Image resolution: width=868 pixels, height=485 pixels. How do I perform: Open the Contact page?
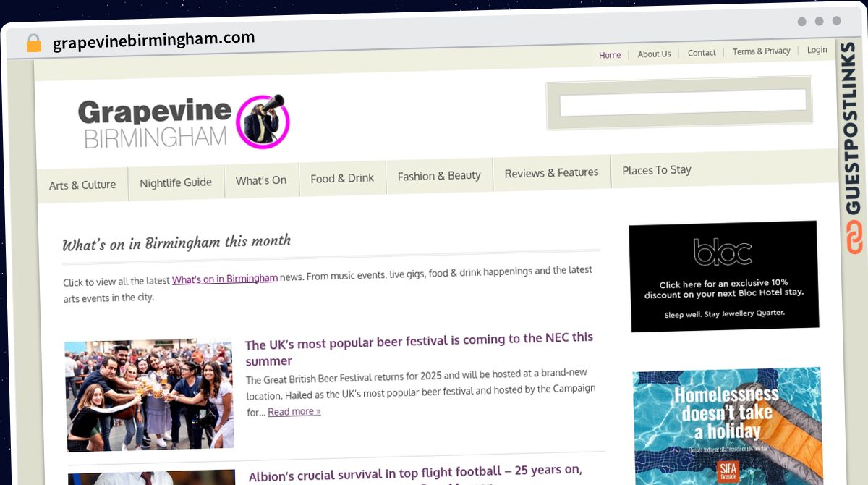click(x=701, y=52)
